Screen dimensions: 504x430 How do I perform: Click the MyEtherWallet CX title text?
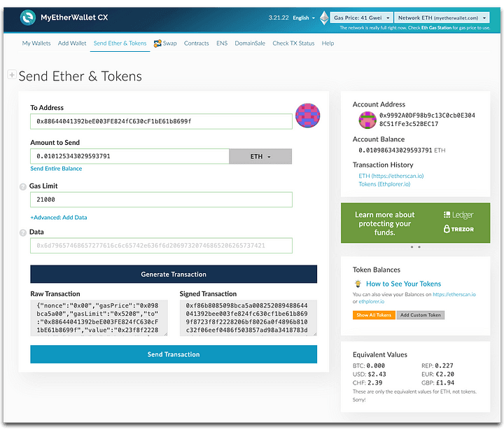tap(74, 18)
